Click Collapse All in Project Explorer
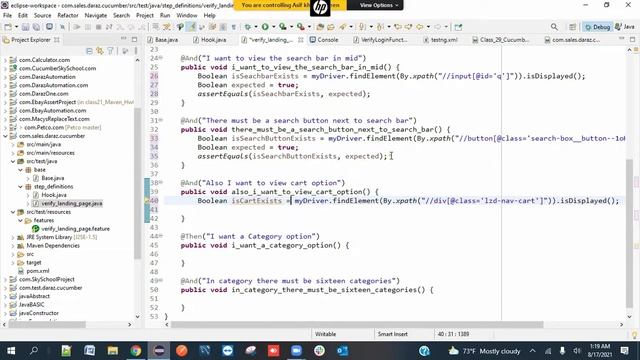 click(x=89, y=51)
